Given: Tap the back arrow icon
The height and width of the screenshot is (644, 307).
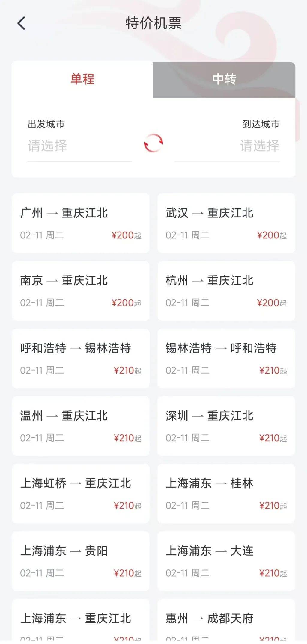Looking at the screenshot, I should pyautogui.click(x=22, y=23).
